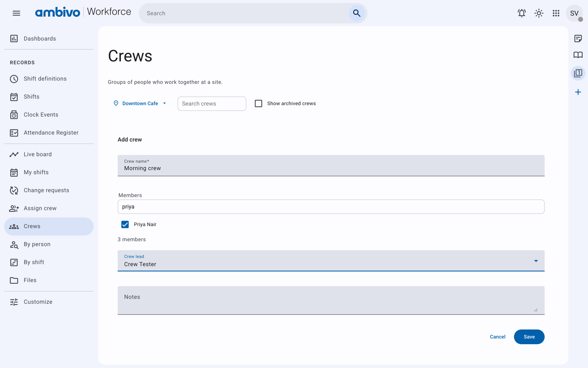588x368 pixels.
Task: Click the Notes text area
Action: (x=331, y=300)
